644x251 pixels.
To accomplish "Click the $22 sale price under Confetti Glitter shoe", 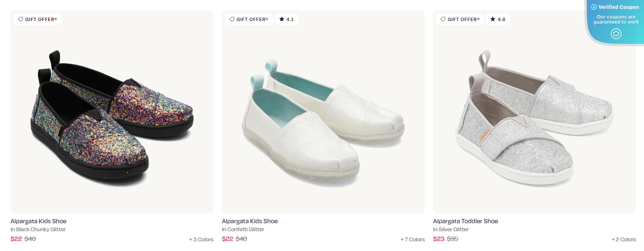I will pyautogui.click(x=227, y=239).
